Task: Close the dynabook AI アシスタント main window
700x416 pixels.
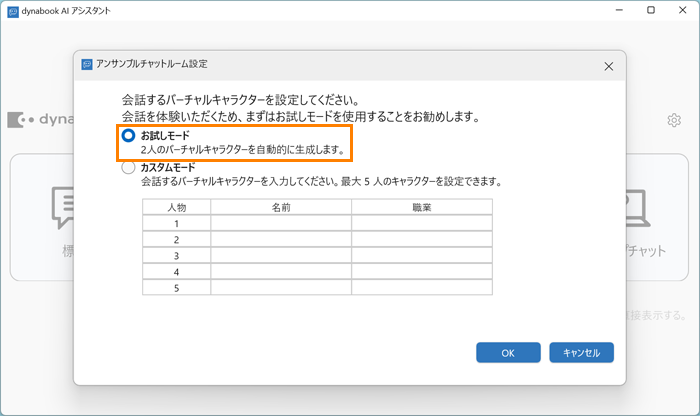Action: click(682, 10)
